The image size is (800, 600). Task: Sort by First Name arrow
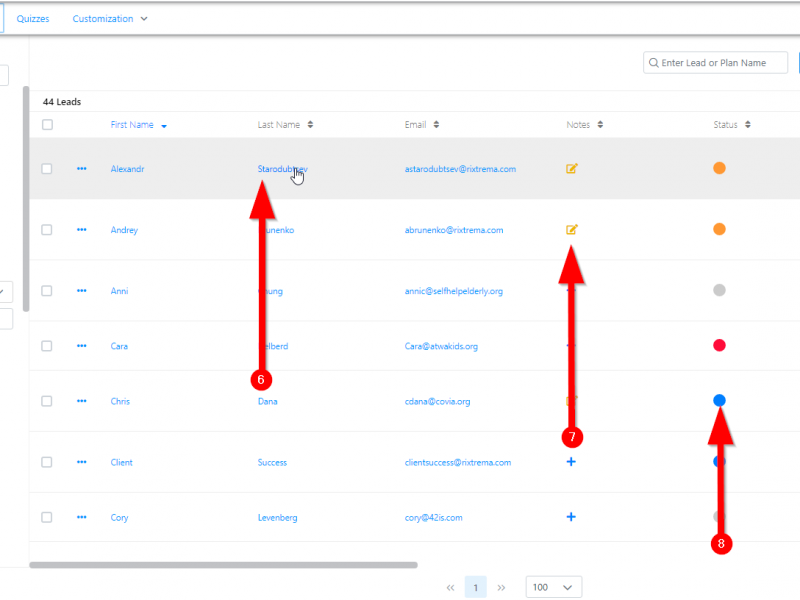coord(164,126)
